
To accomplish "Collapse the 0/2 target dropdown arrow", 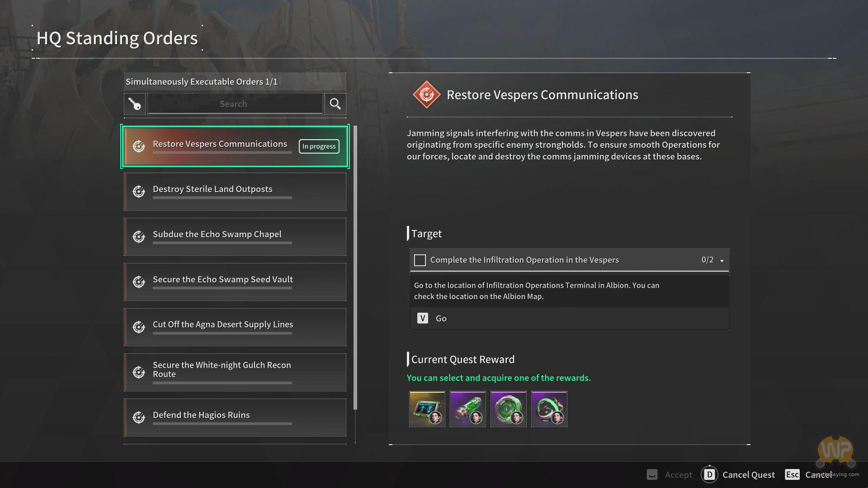I will click(722, 261).
